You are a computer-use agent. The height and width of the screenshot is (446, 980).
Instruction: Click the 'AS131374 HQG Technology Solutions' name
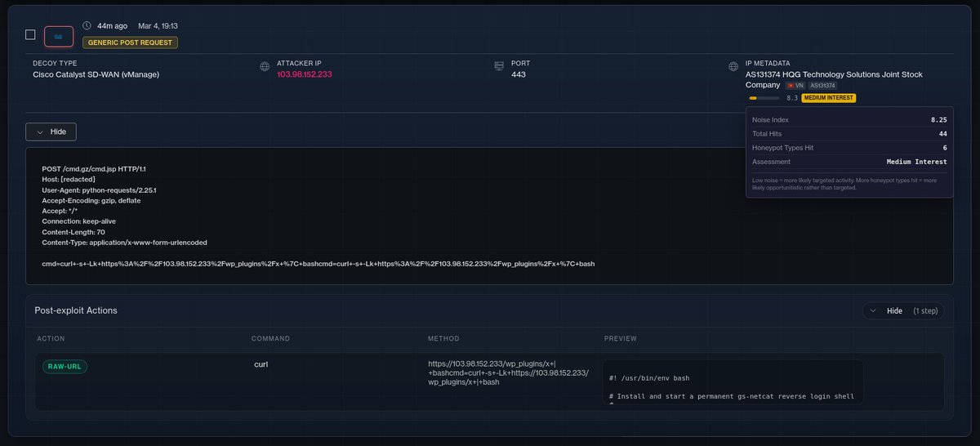point(834,79)
